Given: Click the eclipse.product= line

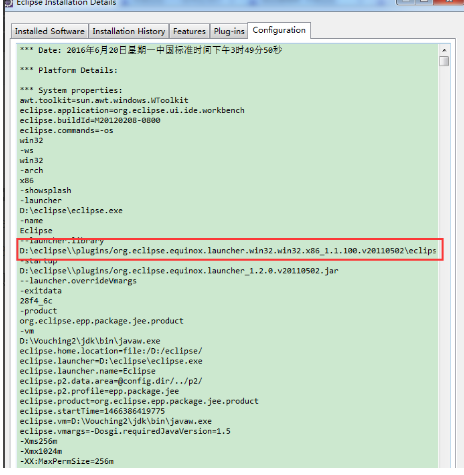Looking at the screenshot, I should [139, 401].
